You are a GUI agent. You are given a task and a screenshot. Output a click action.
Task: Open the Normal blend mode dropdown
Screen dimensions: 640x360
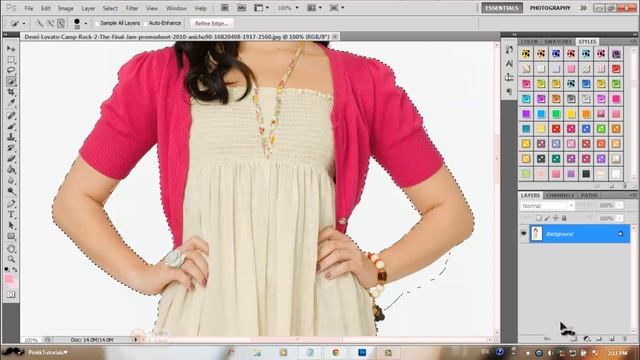click(x=547, y=206)
